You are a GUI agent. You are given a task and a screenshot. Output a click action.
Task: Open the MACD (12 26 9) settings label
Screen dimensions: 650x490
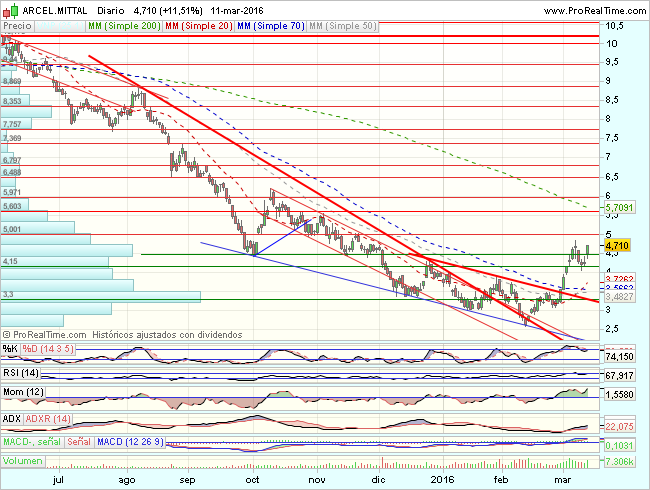pos(130,442)
